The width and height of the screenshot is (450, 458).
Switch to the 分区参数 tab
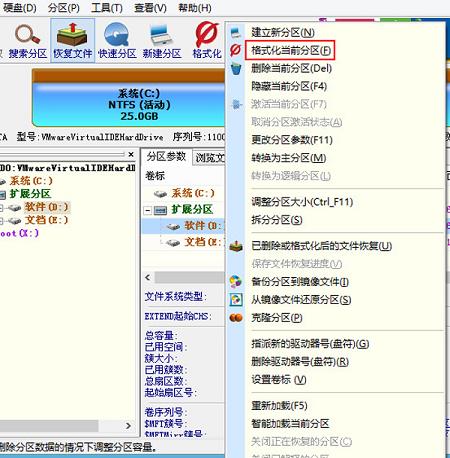point(166,157)
